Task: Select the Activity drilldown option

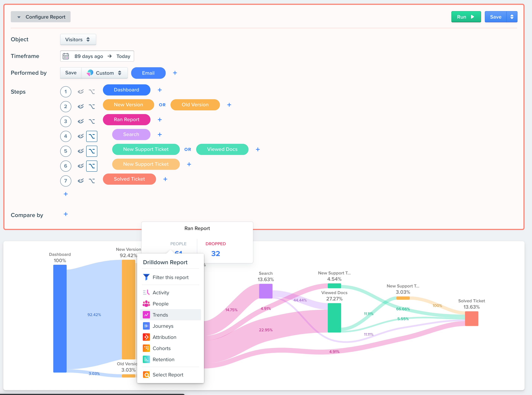Action: (161, 292)
